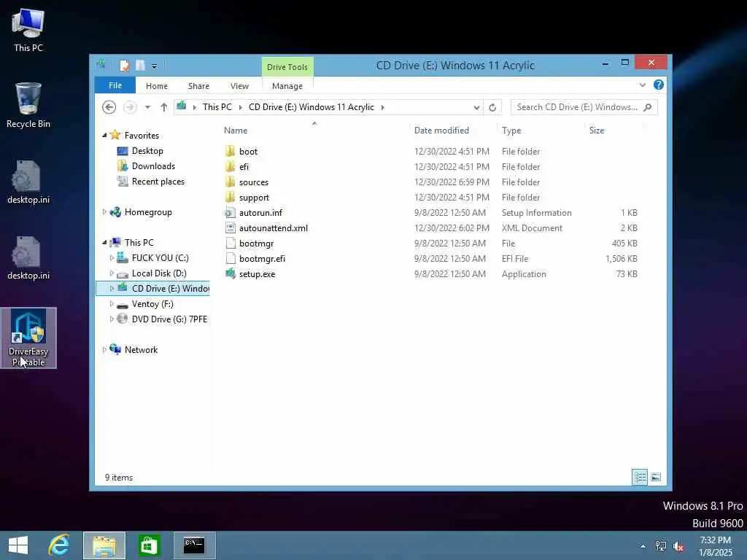The image size is (747, 560).
Task: Click the Properties quick access toolbar icon
Action: click(x=124, y=66)
